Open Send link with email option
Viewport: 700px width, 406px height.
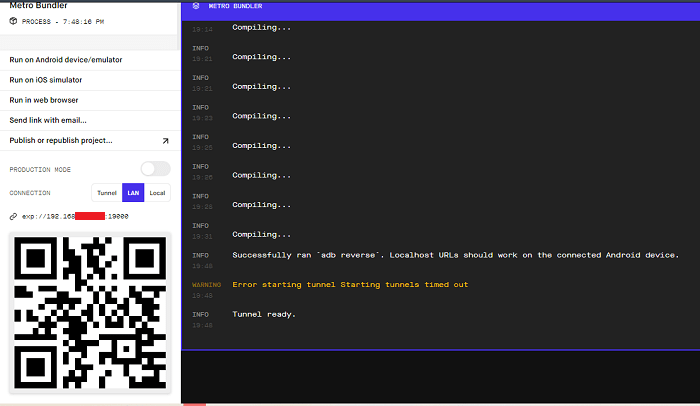(90, 120)
